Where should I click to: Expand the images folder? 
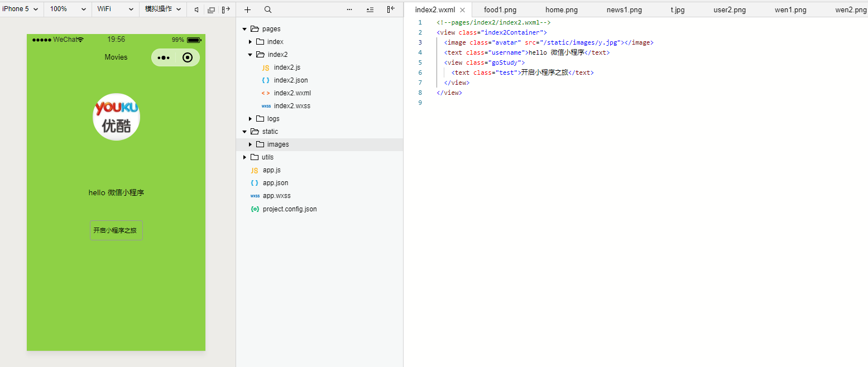250,144
